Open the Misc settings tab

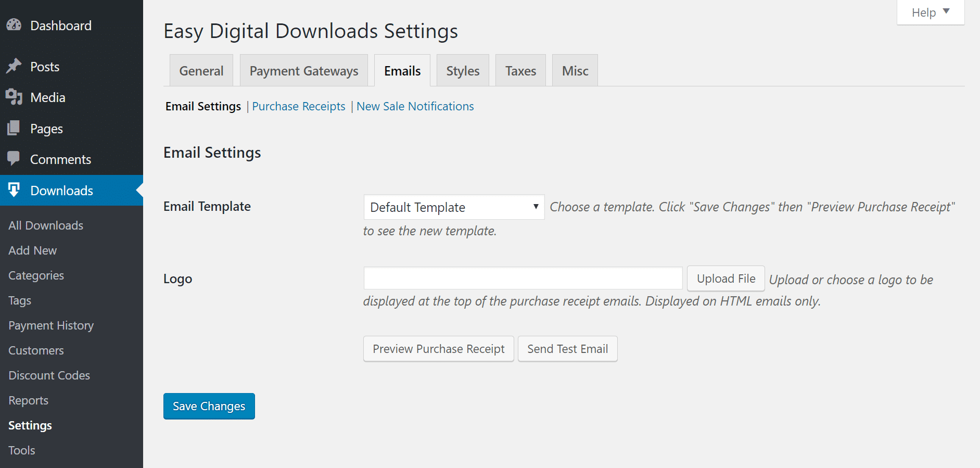click(575, 71)
